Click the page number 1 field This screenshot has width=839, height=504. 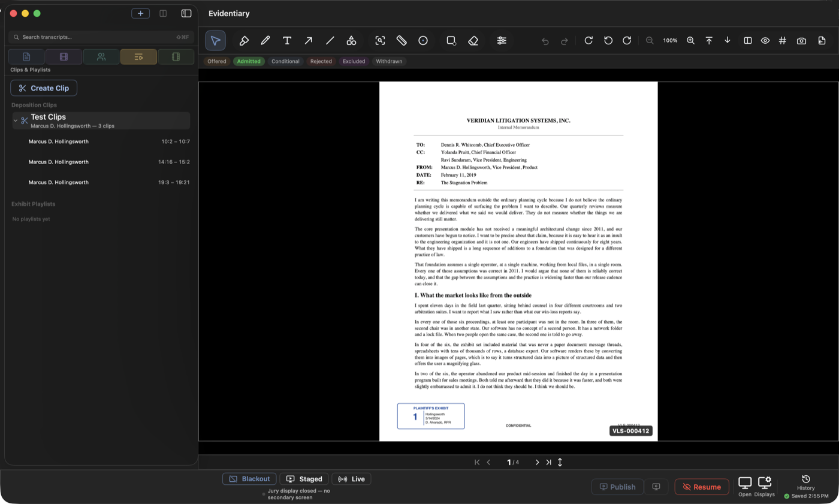[509, 462]
